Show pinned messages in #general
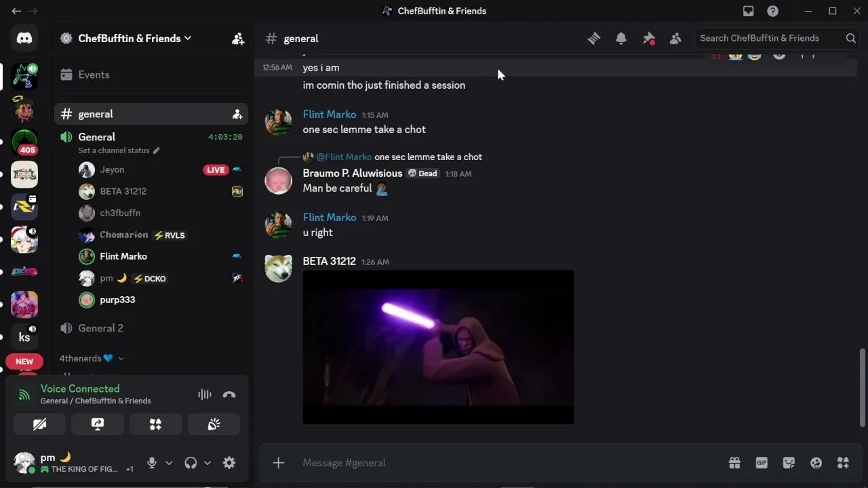The width and height of the screenshot is (868, 488). (648, 39)
